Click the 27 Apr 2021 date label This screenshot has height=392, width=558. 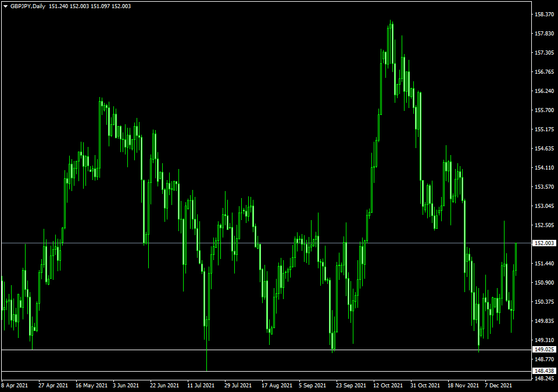[x=53, y=385]
